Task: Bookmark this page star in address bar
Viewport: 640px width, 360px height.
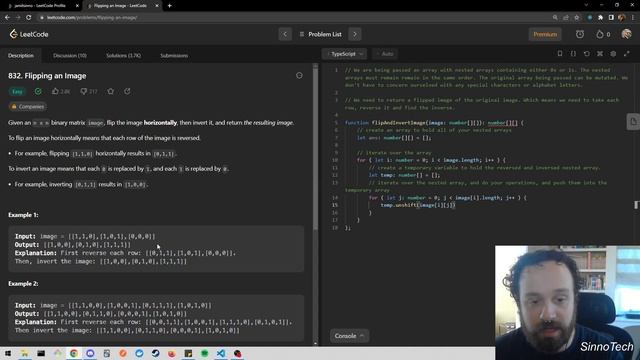Action: (x=576, y=18)
